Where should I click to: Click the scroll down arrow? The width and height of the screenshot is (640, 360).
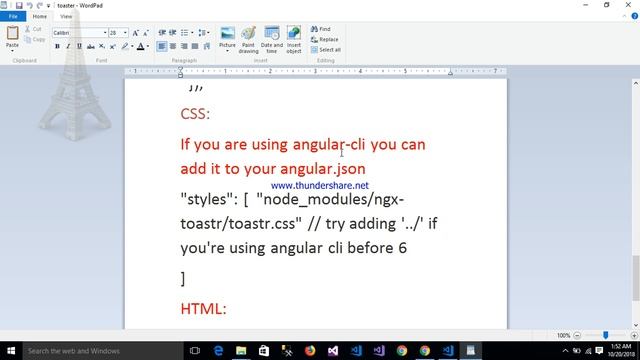tap(636, 325)
